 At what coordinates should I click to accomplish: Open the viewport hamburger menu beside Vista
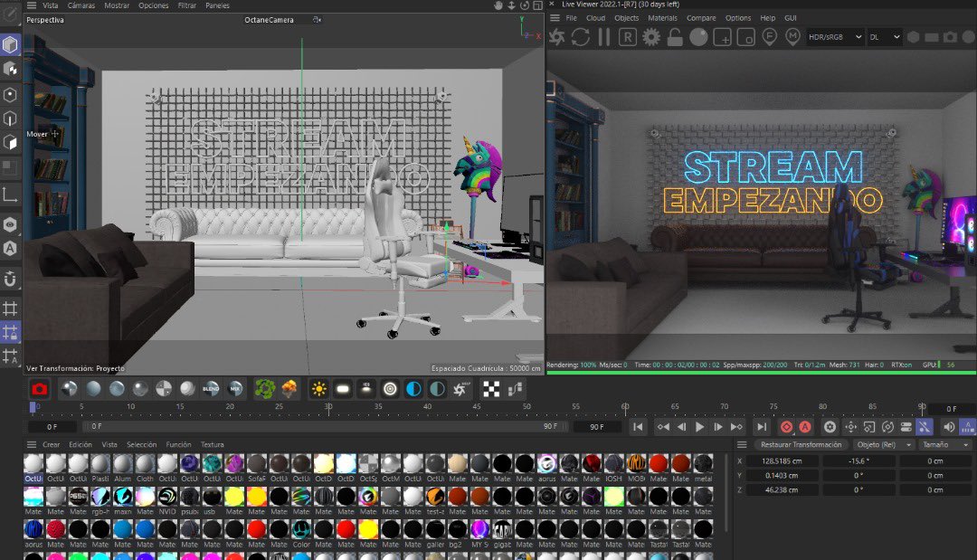coord(31,5)
